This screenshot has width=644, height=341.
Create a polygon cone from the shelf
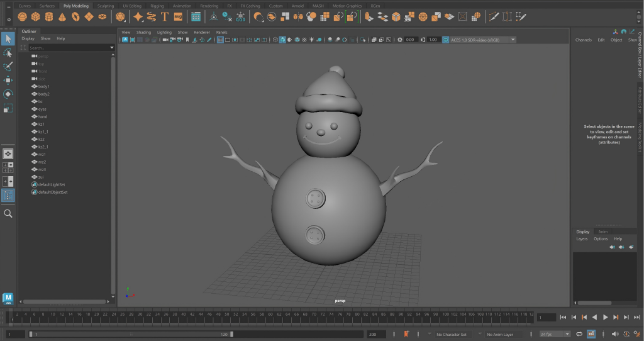63,16
